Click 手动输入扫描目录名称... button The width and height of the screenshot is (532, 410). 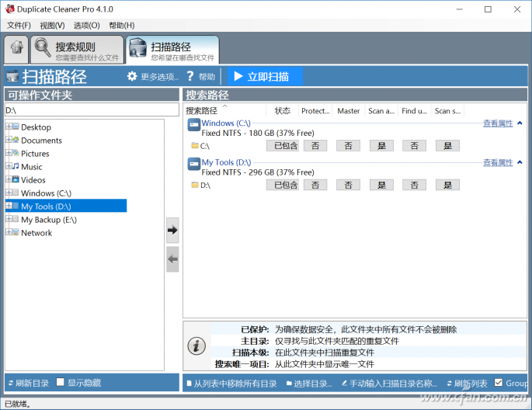(389, 384)
